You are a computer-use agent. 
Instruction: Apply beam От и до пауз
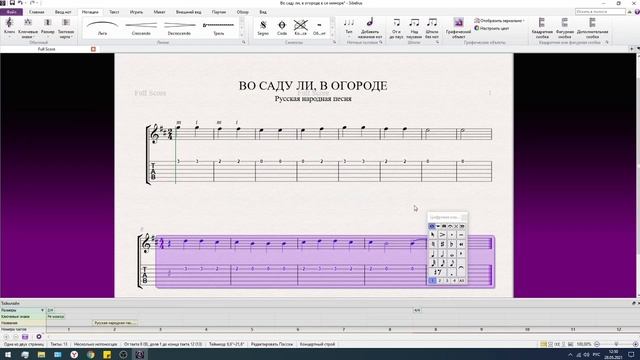coord(396,28)
